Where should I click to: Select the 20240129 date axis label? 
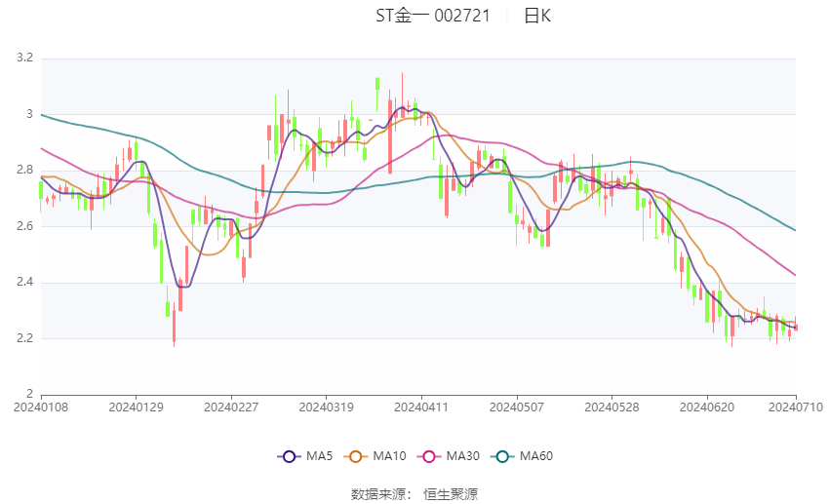(x=136, y=407)
